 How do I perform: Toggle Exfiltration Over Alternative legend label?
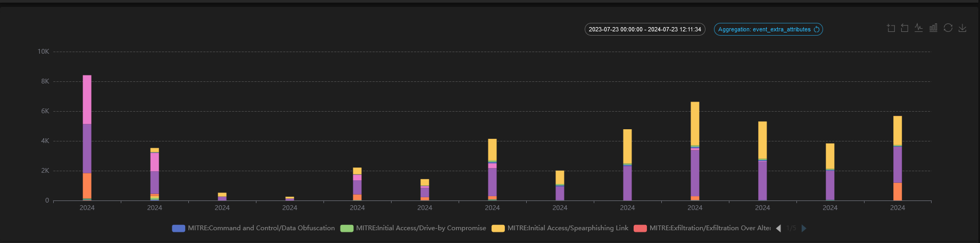(x=710, y=228)
